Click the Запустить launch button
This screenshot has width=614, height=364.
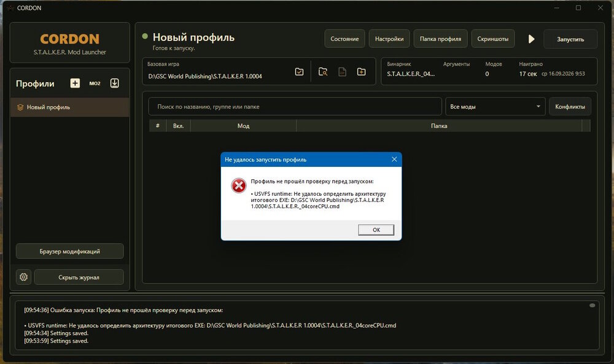click(570, 39)
